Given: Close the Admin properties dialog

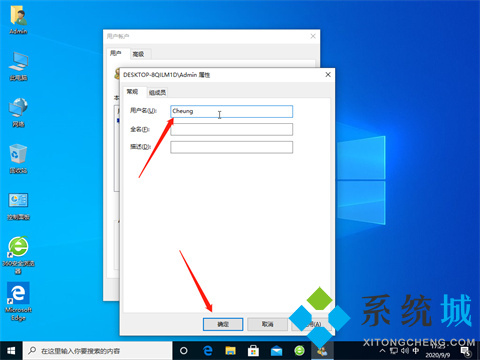Looking at the screenshot, I should [x=328, y=75].
